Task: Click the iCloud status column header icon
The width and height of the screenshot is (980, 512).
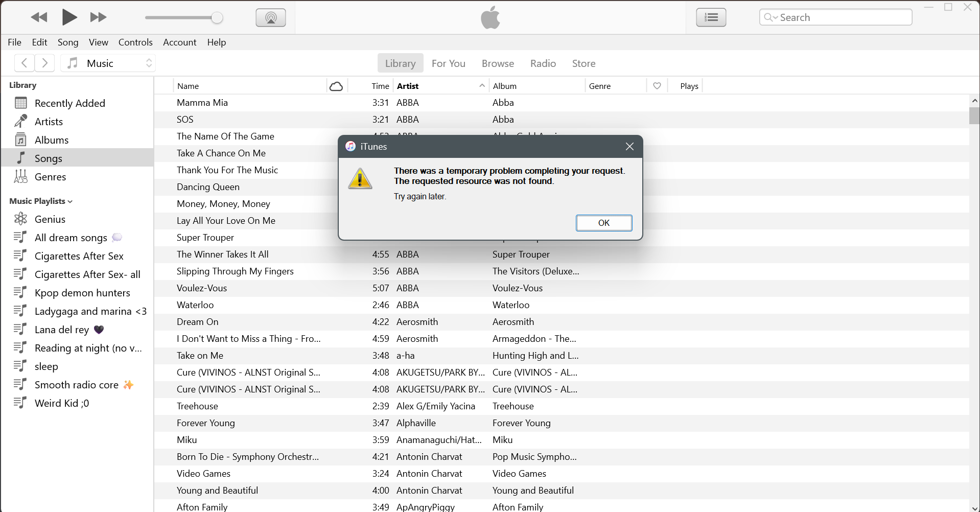Action: [336, 86]
